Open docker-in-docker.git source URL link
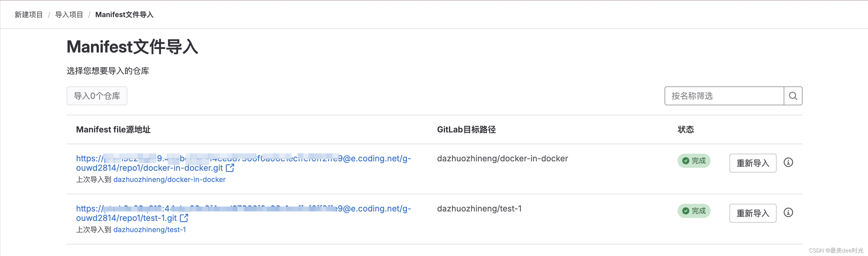 [243, 163]
